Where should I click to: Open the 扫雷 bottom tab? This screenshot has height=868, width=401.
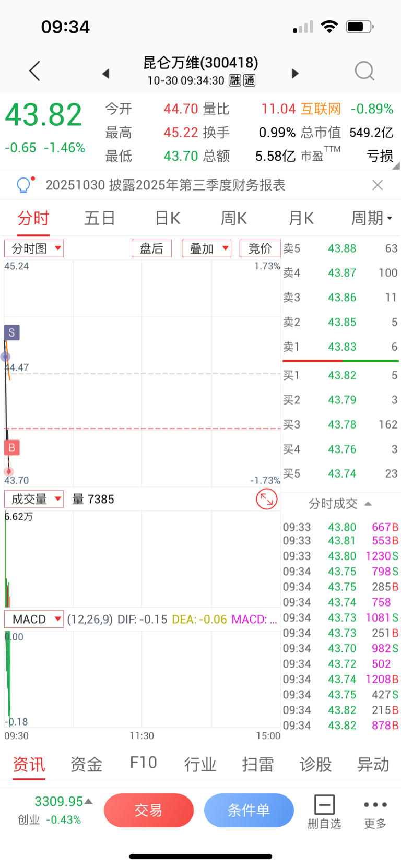pos(258,765)
